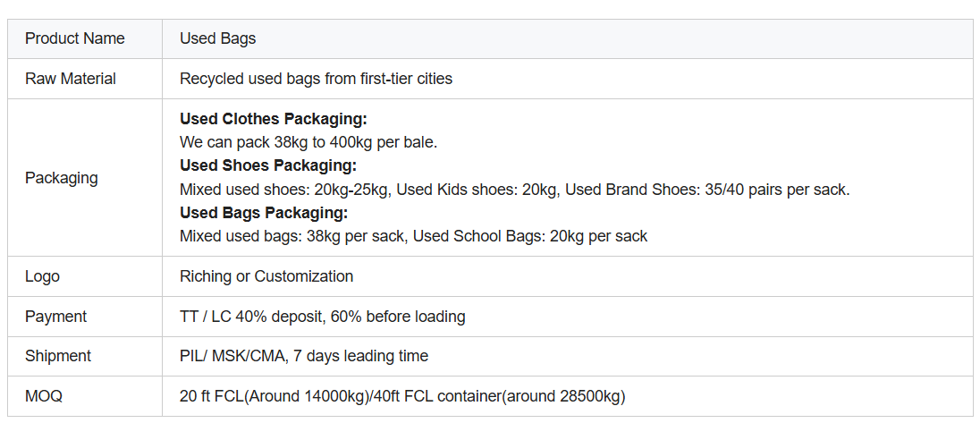
Task: Click the MOQ row label
Action: (44, 396)
